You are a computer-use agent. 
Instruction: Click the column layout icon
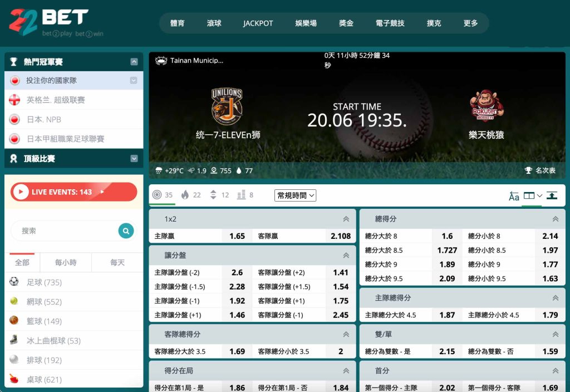(529, 195)
